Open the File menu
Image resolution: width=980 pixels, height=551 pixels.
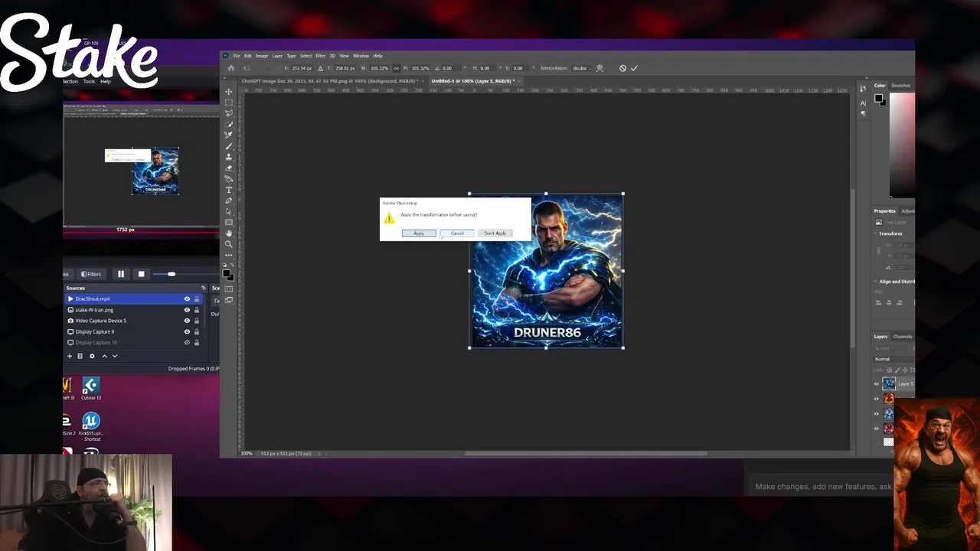point(237,56)
